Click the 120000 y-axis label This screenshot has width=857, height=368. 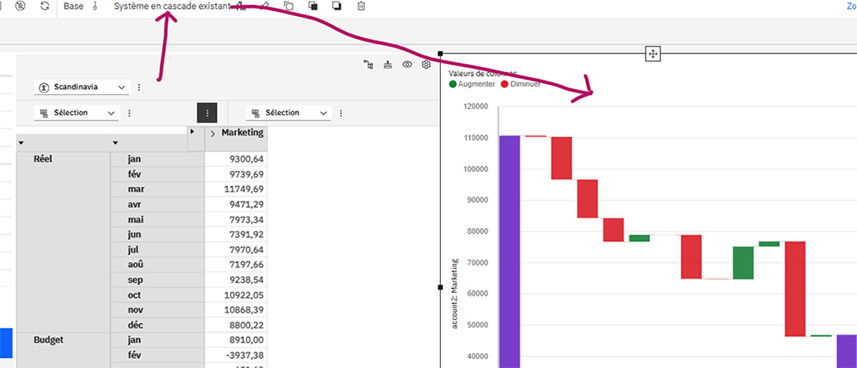[x=476, y=107]
